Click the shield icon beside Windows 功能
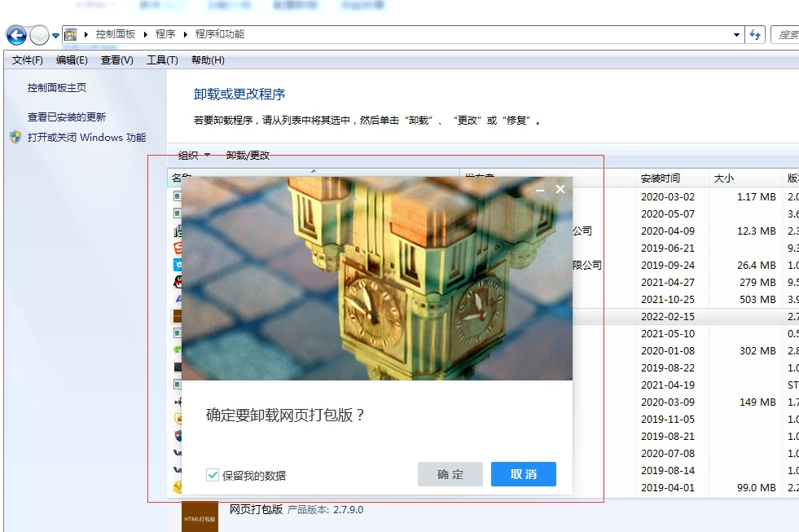Image resolution: width=799 pixels, height=532 pixels. click(x=15, y=137)
